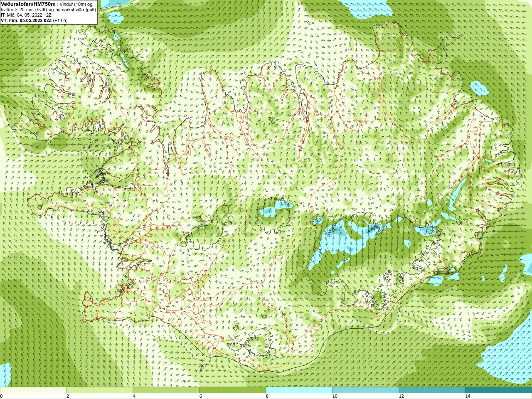Click the 'IT: Mið. 04. 05. 2022 12Z' line
The image size is (532, 399).
[26, 15]
